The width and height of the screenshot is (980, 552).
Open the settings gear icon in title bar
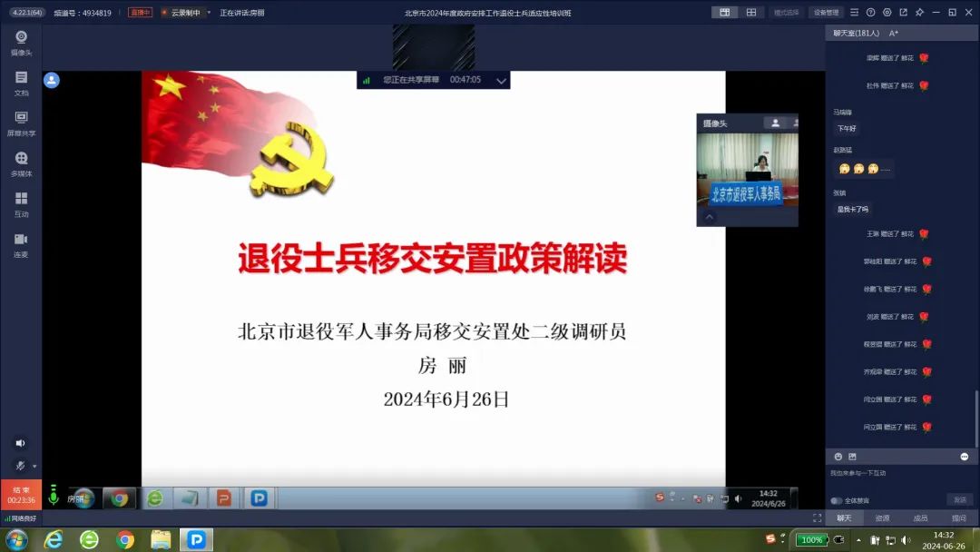click(887, 13)
